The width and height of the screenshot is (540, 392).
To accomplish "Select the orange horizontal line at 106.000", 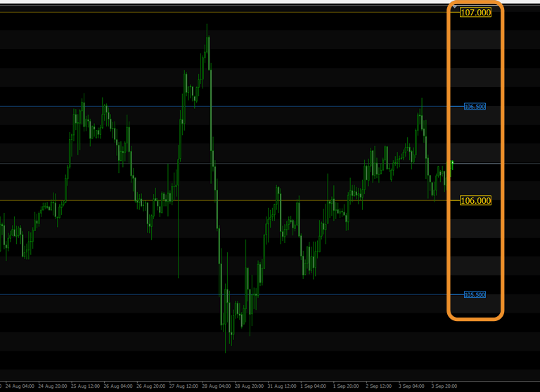I will pyautogui.click(x=105, y=200).
